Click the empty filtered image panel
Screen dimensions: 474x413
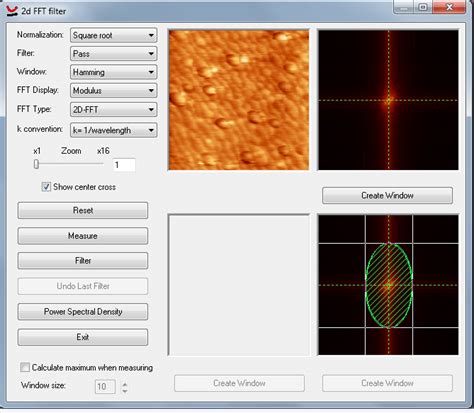click(239, 285)
